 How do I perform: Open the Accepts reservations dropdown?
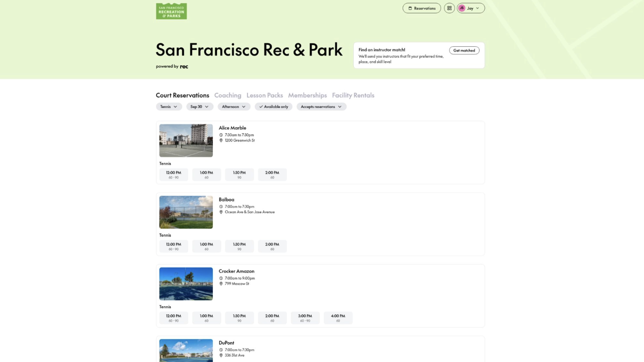pyautogui.click(x=321, y=107)
